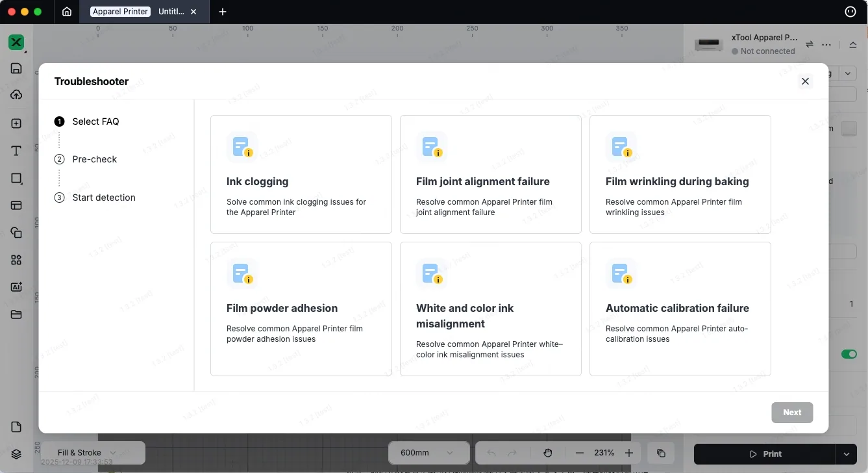
Task: Click the 231% zoom value
Action: pos(604,453)
